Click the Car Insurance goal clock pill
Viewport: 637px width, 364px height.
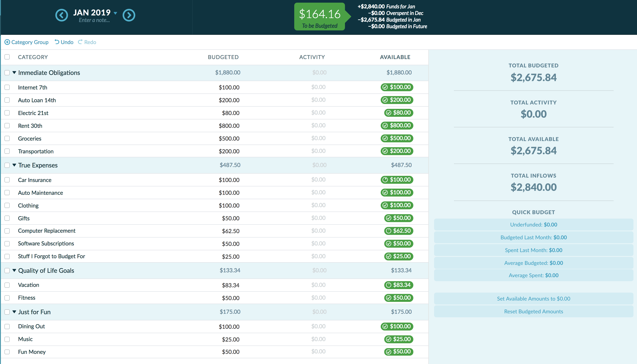[397, 180]
